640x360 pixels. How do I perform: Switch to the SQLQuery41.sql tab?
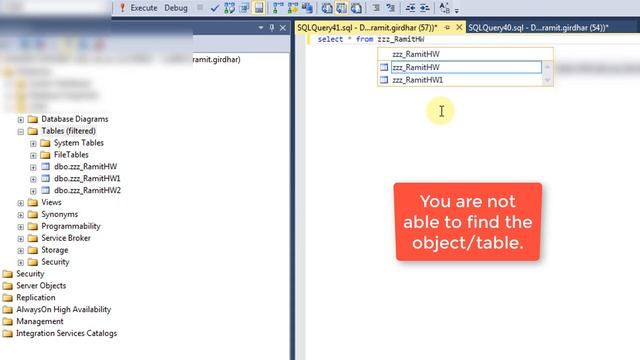tap(367, 28)
